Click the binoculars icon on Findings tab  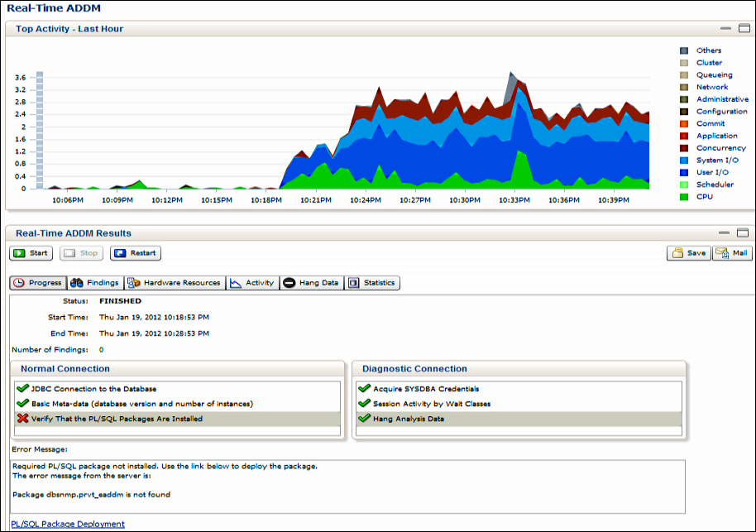[x=76, y=282]
